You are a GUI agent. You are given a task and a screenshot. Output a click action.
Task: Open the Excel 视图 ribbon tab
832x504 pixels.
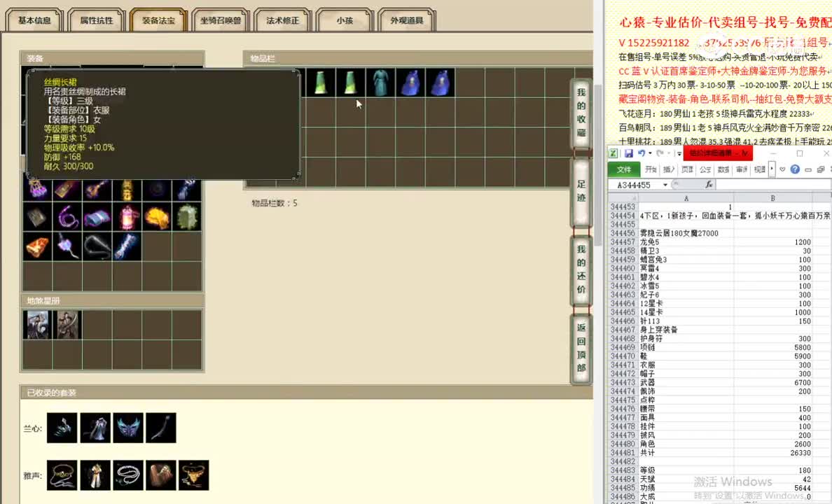(x=760, y=169)
